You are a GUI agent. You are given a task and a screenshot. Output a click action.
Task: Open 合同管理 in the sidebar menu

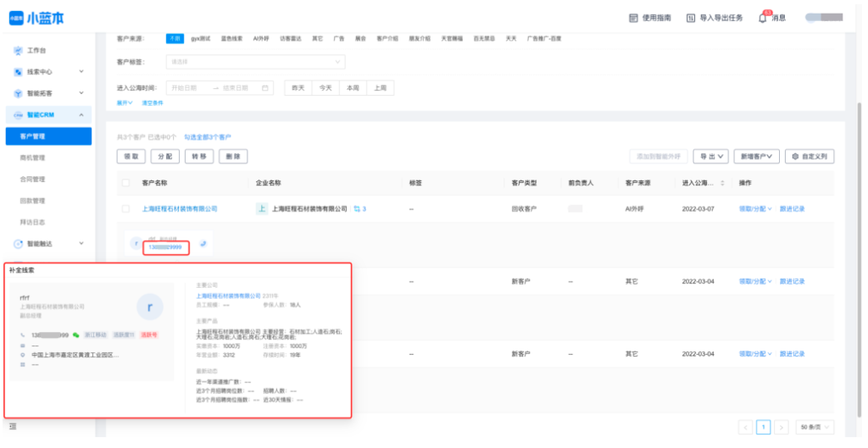32,180
